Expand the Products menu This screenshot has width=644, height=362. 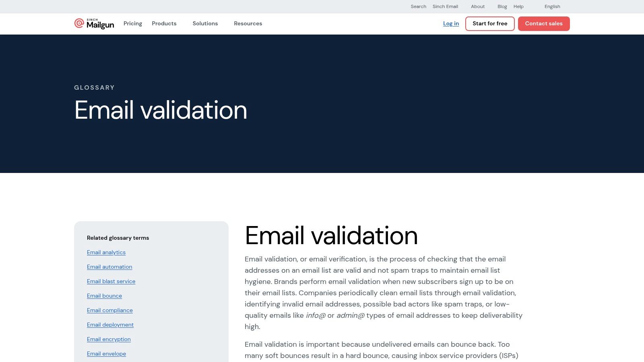coord(164,24)
